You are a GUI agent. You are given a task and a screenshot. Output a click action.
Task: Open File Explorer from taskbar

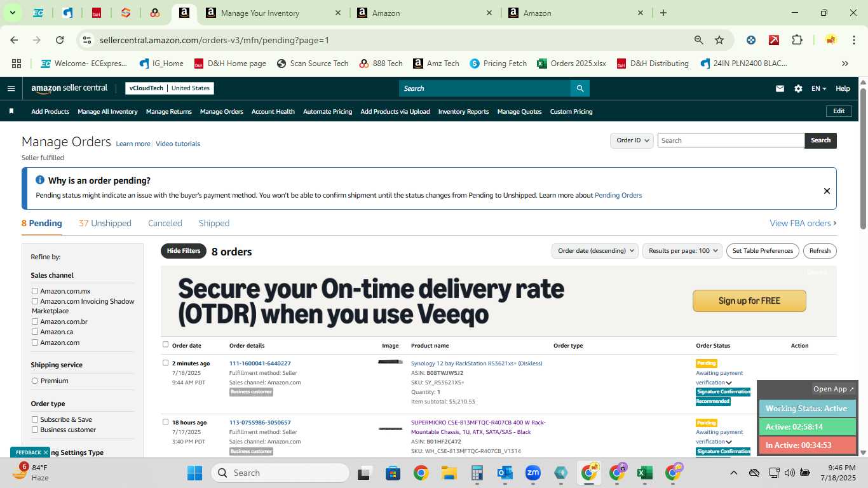coord(449,473)
